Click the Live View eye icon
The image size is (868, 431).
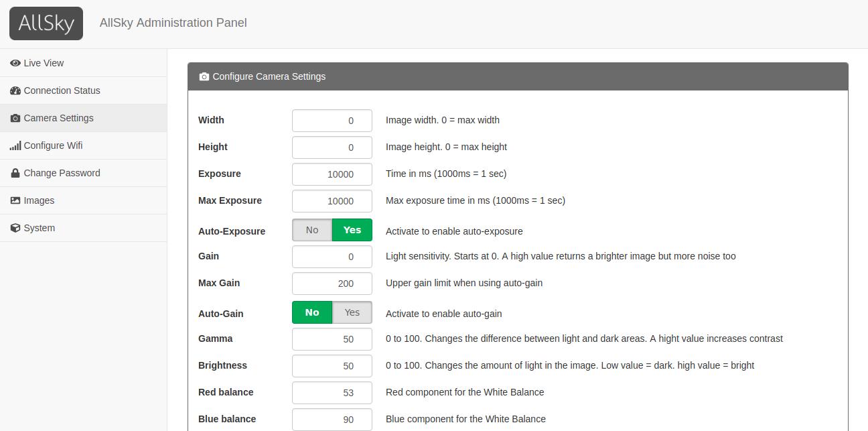pos(15,63)
